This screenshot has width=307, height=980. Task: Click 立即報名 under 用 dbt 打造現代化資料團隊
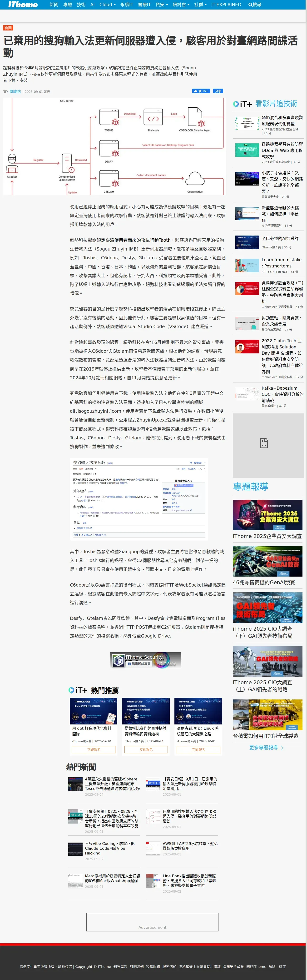click(94, 749)
